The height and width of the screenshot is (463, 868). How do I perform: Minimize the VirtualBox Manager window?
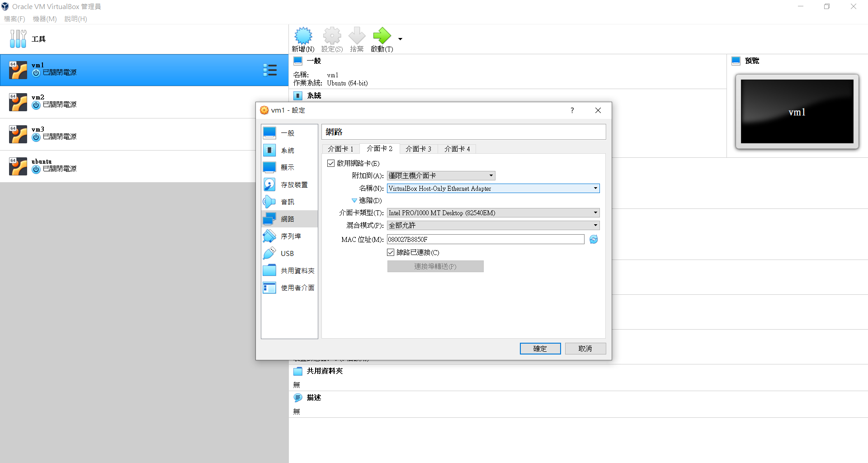[x=801, y=6]
